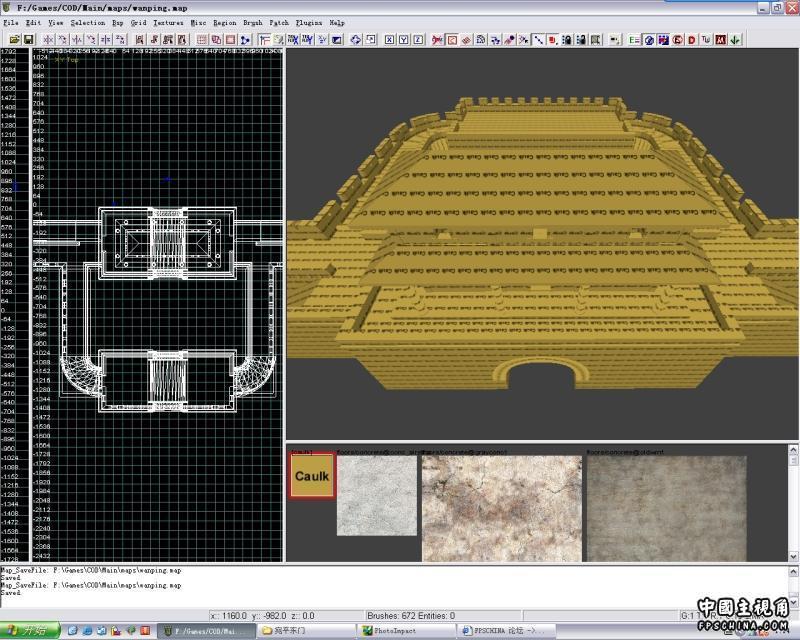Screen dimensions: 800x640
Task: Rotate selection around the X axis
Action: [x=63, y=40]
